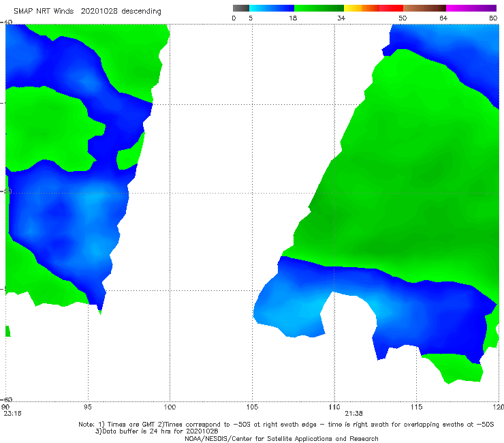The width and height of the screenshot is (504, 443).
Task: Click the title "SMAP NRT Winds 20201028 descending"
Action: (x=87, y=12)
